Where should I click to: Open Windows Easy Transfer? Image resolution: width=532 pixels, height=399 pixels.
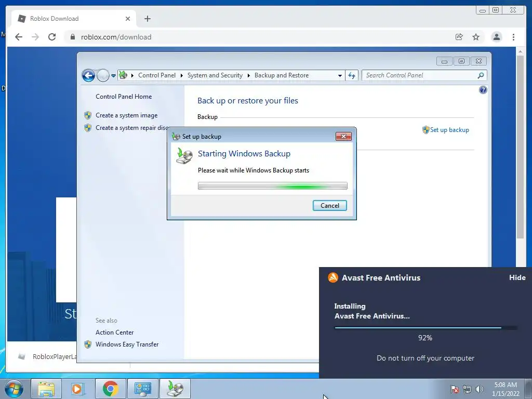(x=127, y=344)
